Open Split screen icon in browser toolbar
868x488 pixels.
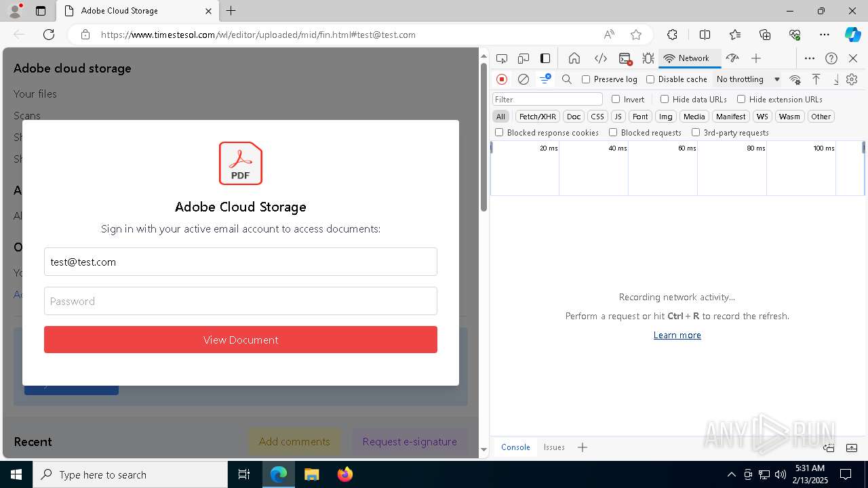click(705, 35)
